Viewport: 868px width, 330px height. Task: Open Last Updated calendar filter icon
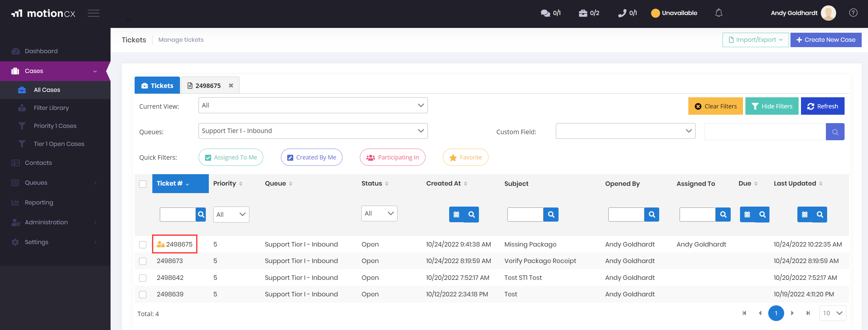pyautogui.click(x=805, y=214)
